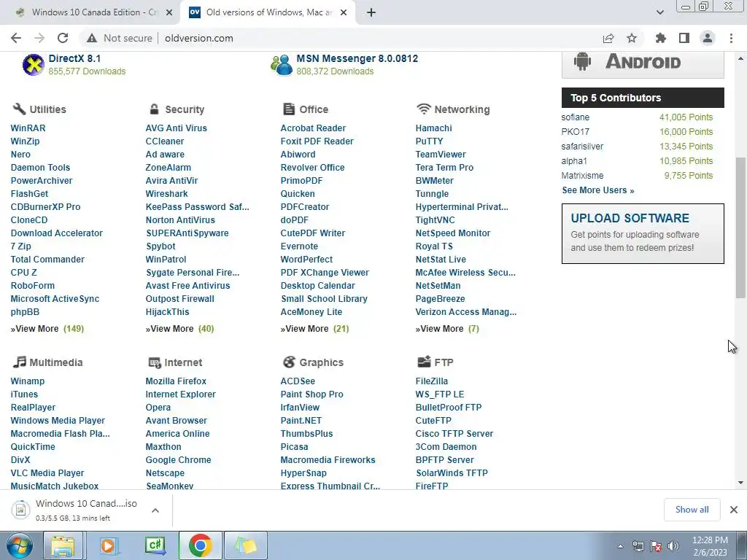Click the MSN Messenger people icon
The height and width of the screenshot is (560, 747).
[x=281, y=65]
